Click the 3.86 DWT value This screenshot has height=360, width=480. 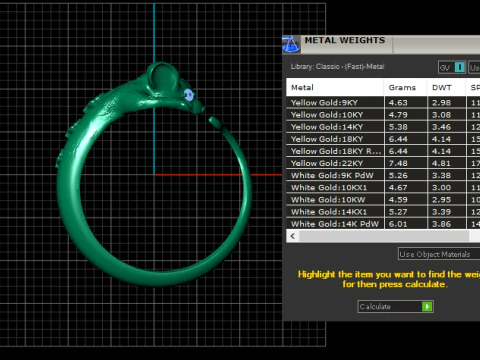pyautogui.click(x=441, y=224)
